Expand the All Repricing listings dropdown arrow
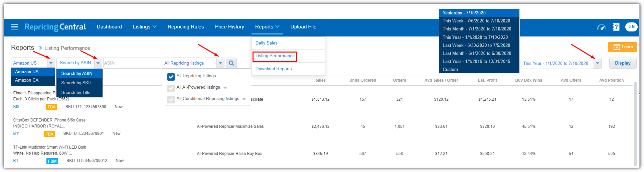 [220, 63]
